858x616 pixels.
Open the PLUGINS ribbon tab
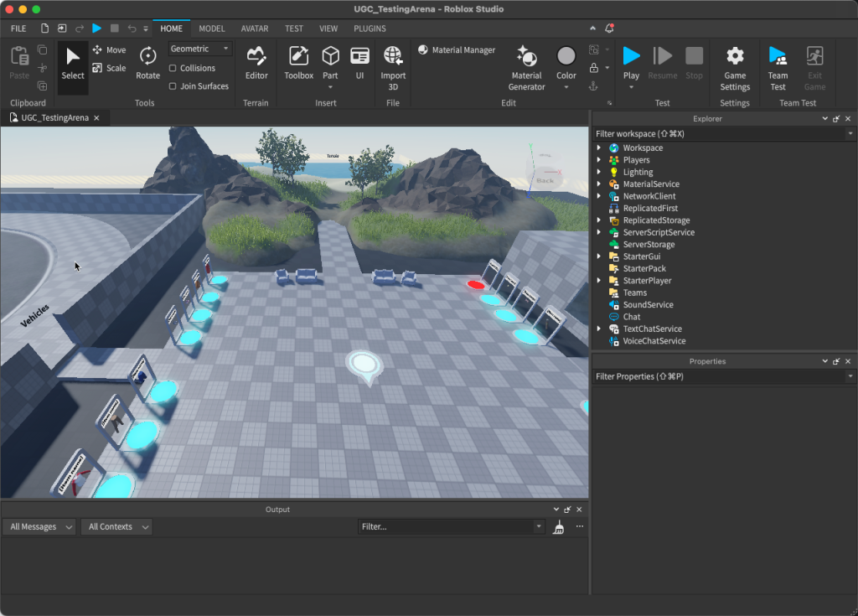click(x=370, y=28)
